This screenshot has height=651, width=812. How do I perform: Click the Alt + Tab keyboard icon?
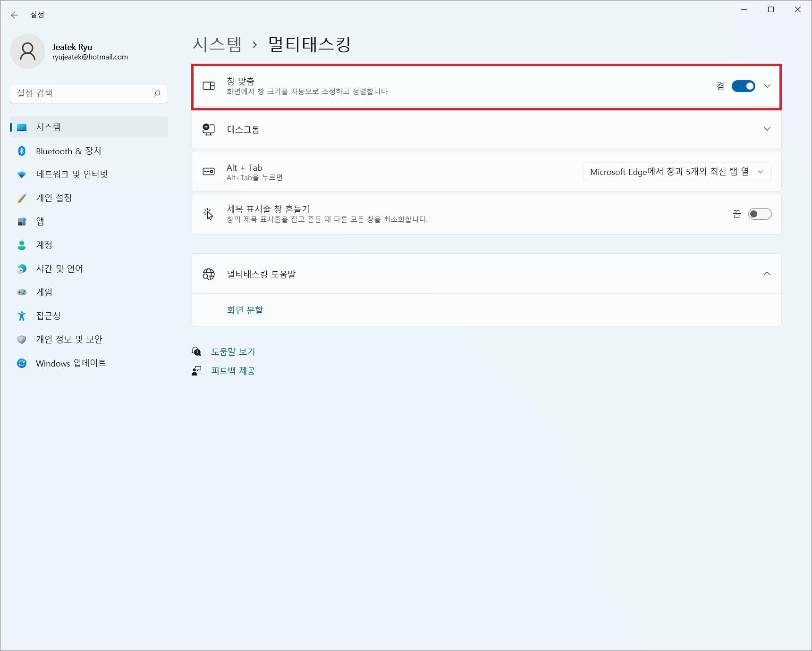click(209, 172)
